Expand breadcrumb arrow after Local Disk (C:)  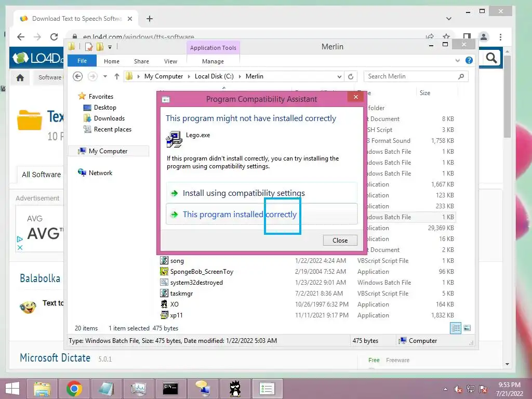240,76
